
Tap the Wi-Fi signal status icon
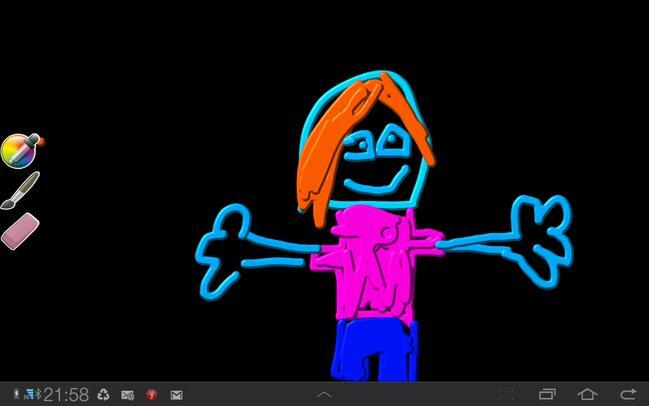(29, 394)
